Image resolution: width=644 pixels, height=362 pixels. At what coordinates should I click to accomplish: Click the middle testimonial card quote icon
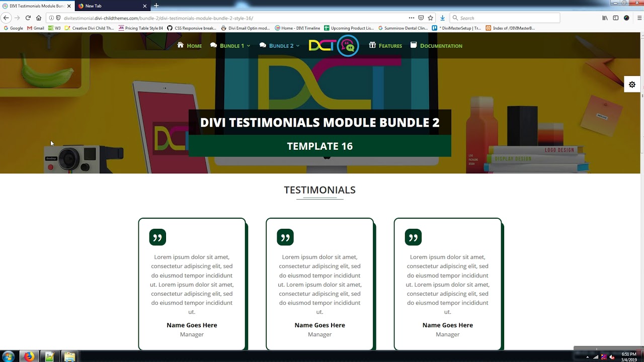[285, 237]
